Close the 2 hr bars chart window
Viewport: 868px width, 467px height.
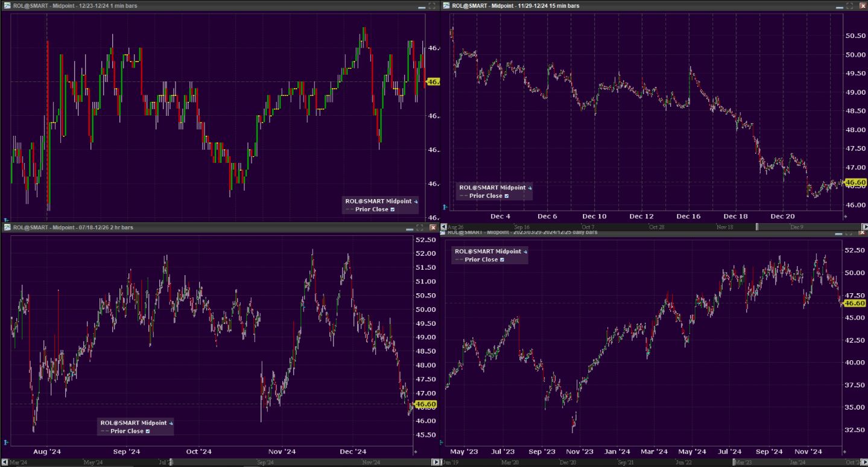[x=432, y=227]
